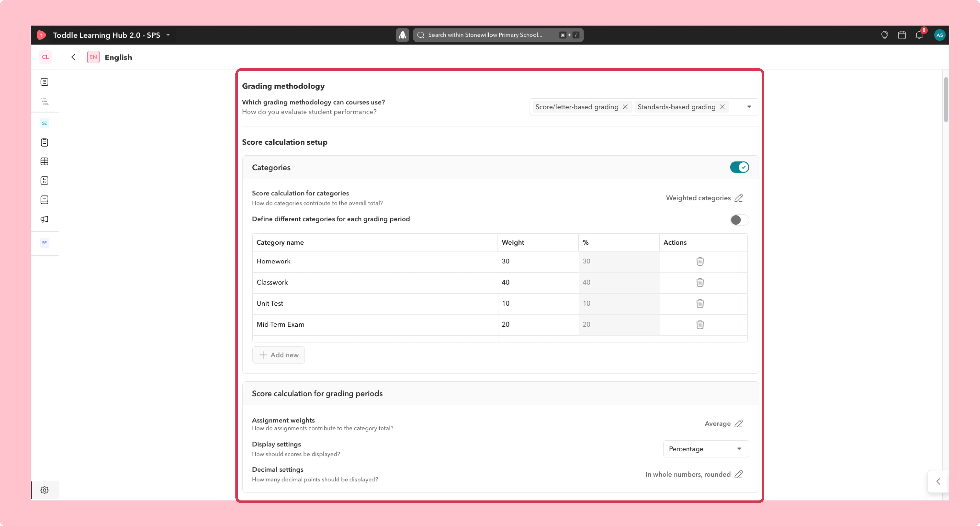Open the list view sidebar icon

point(45,82)
